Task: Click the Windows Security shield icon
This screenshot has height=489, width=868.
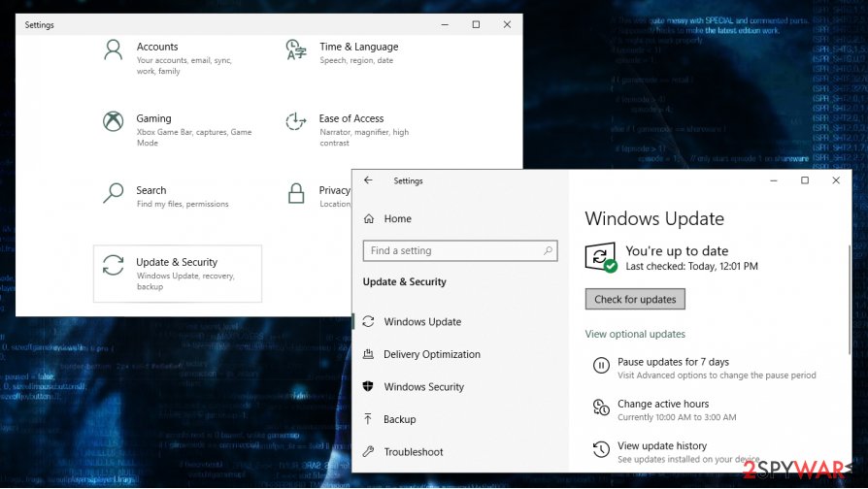Action: coord(368,386)
